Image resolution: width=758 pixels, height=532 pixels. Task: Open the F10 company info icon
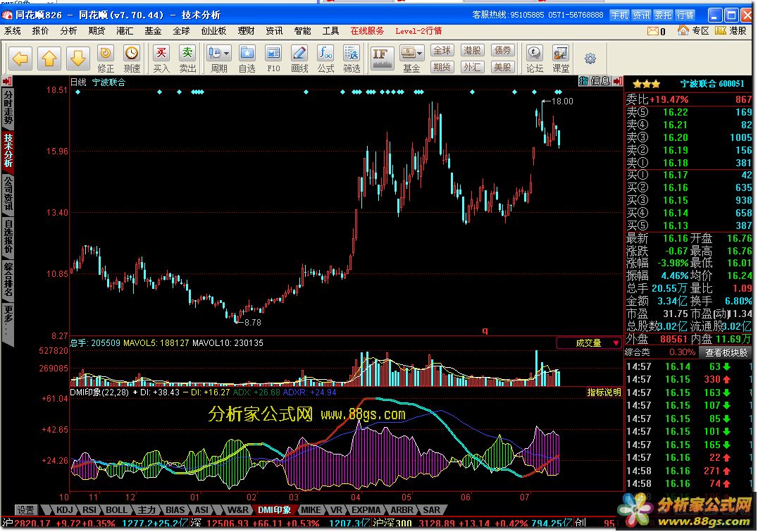point(273,59)
